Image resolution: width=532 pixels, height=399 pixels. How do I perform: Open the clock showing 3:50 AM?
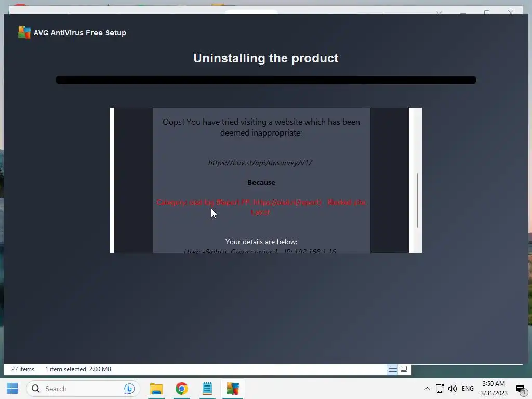tap(494, 389)
